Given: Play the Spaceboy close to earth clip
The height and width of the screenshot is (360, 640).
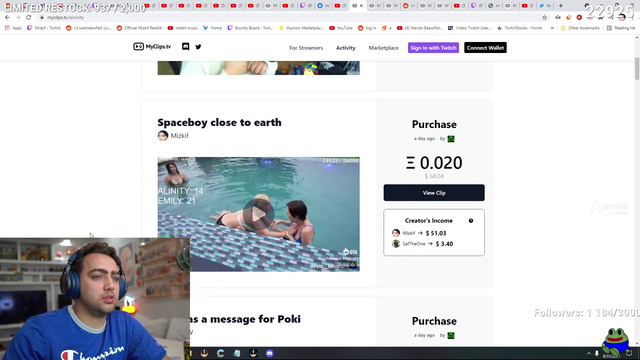Looking at the screenshot, I should [x=258, y=214].
